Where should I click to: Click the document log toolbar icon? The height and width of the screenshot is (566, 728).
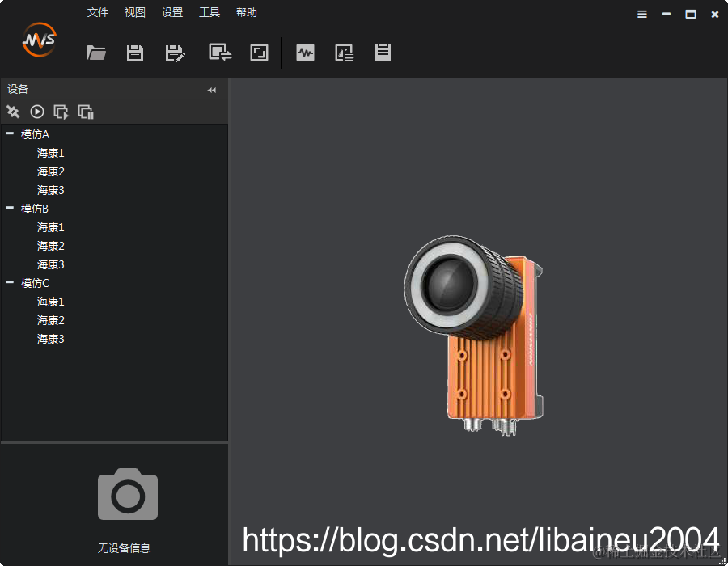[383, 53]
